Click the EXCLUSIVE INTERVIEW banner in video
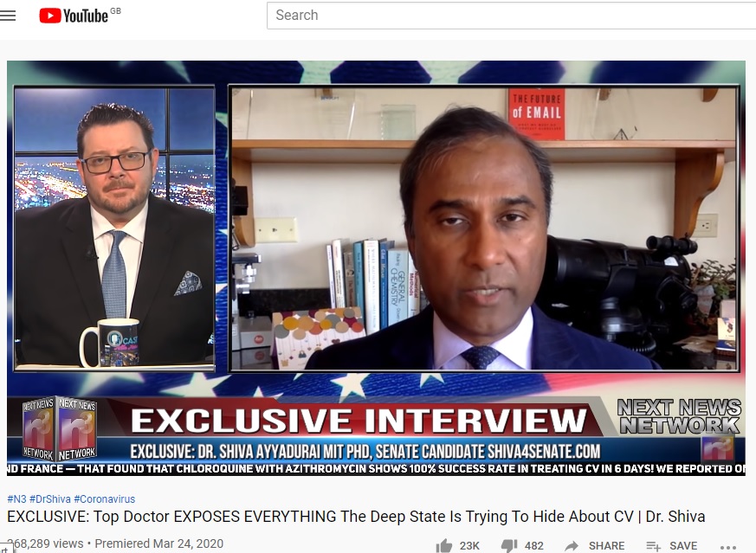This screenshot has width=756, height=553. [359, 421]
